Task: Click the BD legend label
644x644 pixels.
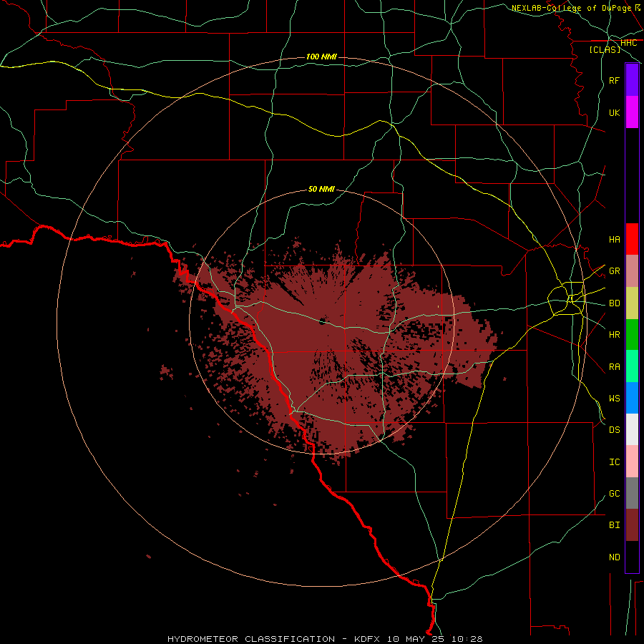Action: (615, 303)
